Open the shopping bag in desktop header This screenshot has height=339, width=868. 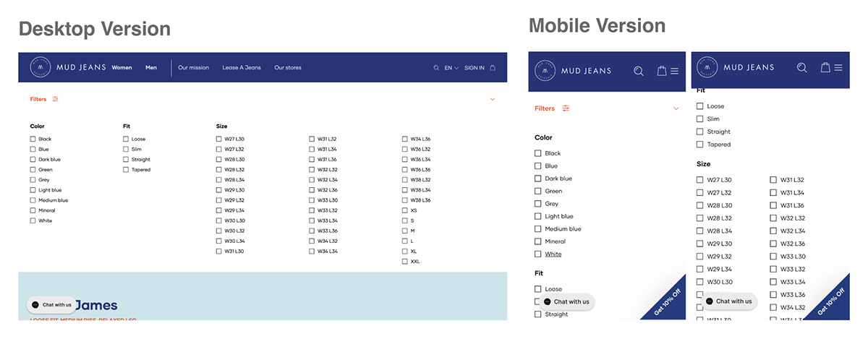(493, 68)
